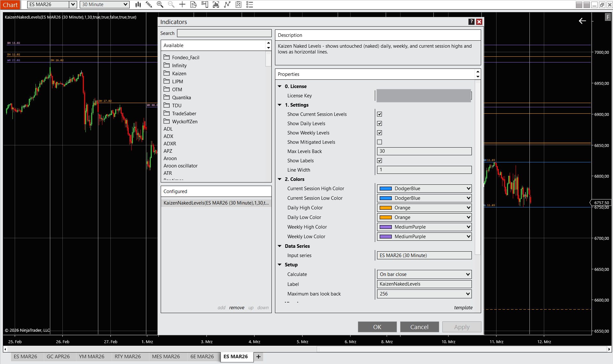Click the remove link under Configured
The width and height of the screenshot is (613, 364).
pyautogui.click(x=237, y=308)
